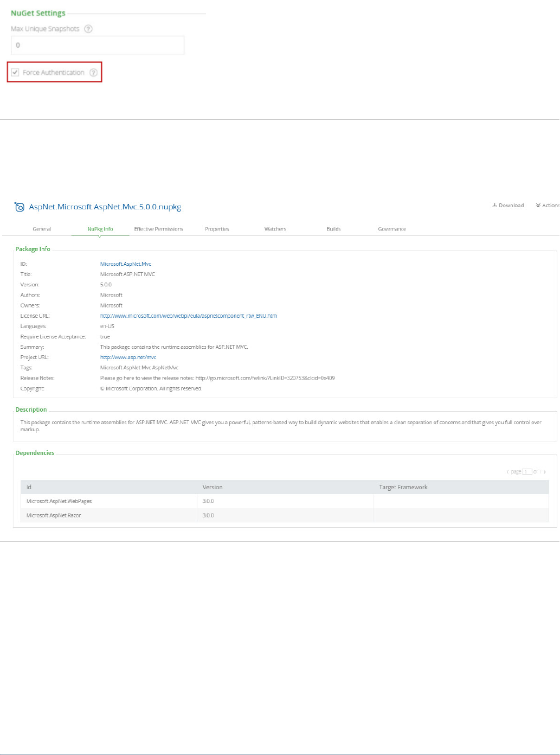Open help tooltip for Max Unique Snapshots
This screenshot has width=560, height=755.
[88, 29]
